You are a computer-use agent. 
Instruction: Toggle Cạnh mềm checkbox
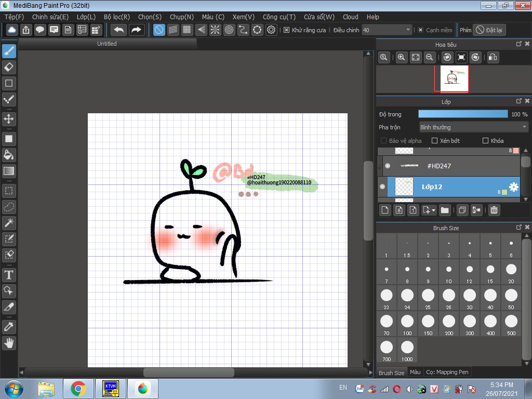tap(420, 30)
